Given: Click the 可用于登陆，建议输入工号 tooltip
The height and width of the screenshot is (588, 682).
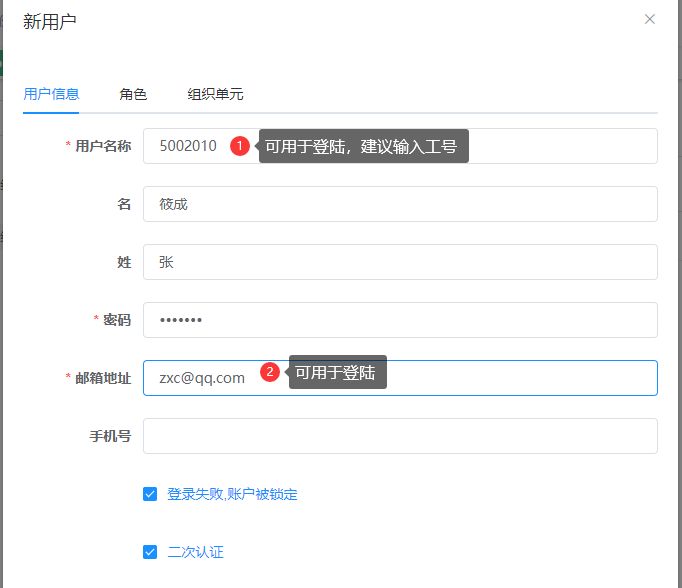Looking at the screenshot, I should (x=363, y=146).
